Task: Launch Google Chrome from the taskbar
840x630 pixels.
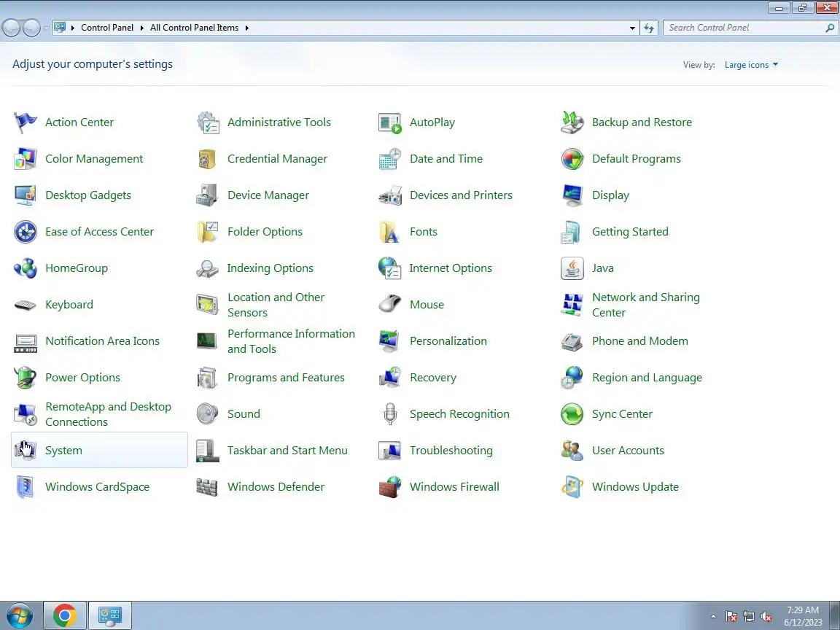Action: (64, 615)
